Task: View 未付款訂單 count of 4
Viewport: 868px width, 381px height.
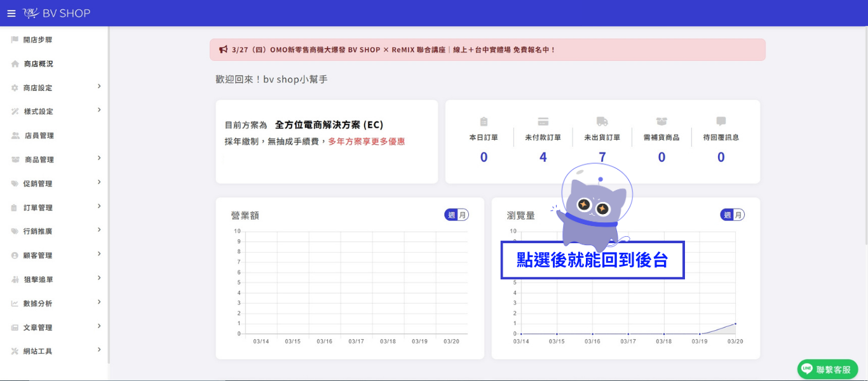Action: point(543,157)
